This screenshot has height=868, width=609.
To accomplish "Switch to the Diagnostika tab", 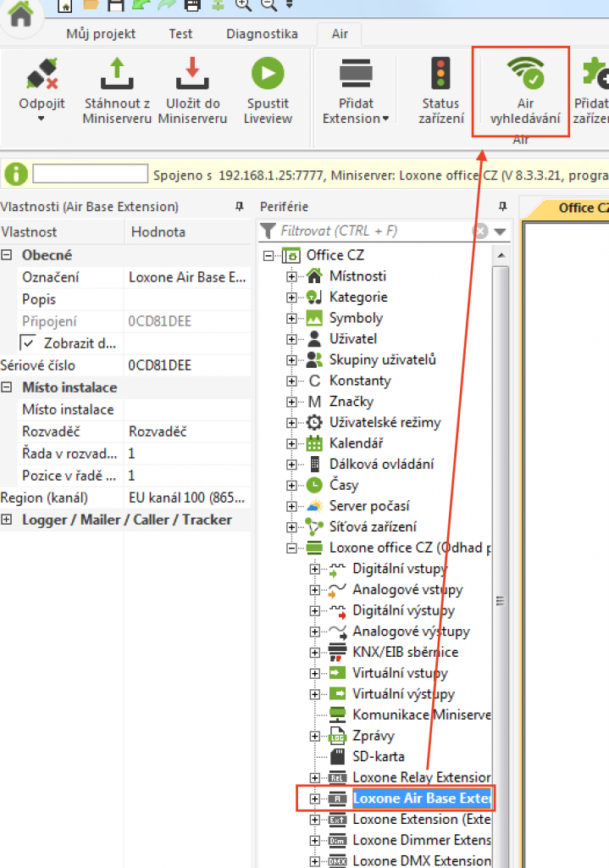I will (262, 34).
